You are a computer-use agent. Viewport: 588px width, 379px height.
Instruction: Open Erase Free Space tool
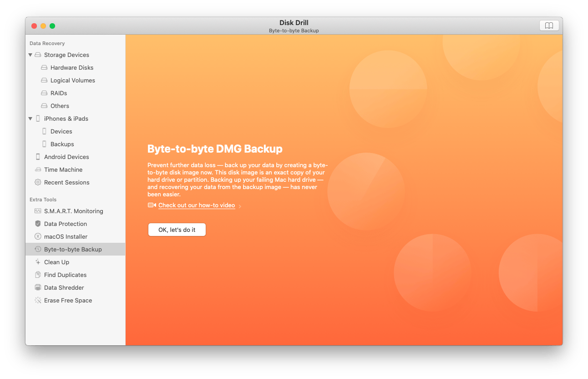click(76, 300)
